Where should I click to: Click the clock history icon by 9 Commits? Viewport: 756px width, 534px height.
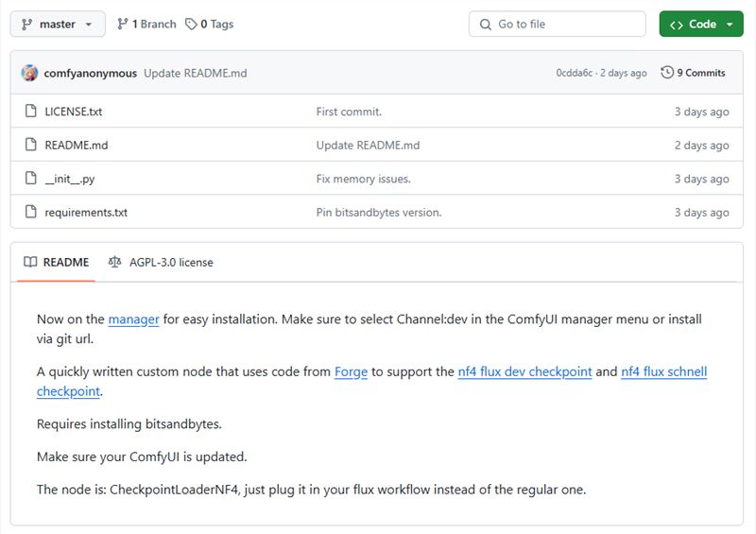(667, 73)
